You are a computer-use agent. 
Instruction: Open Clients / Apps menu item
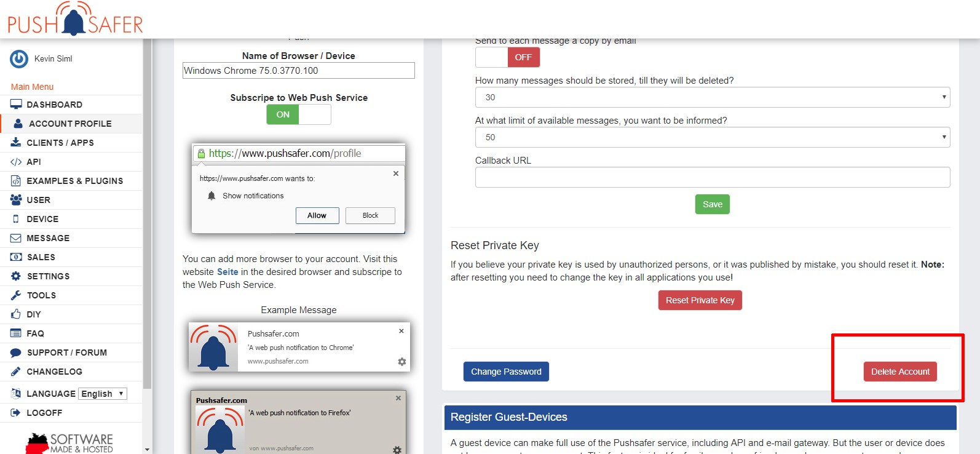71,143
